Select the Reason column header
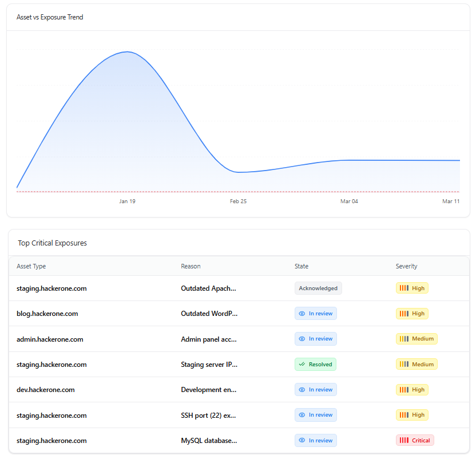Viewport: 476px width, 455px height. pos(191,266)
